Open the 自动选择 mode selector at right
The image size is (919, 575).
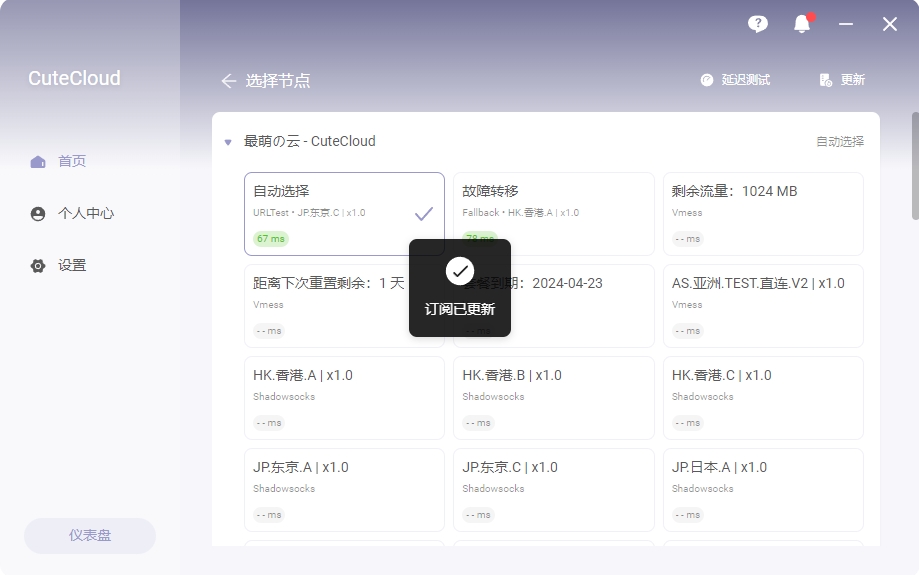(x=839, y=142)
